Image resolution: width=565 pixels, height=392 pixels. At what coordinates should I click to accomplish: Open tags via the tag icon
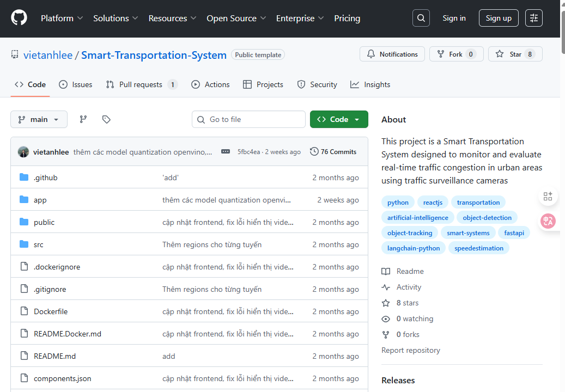(106, 119)
